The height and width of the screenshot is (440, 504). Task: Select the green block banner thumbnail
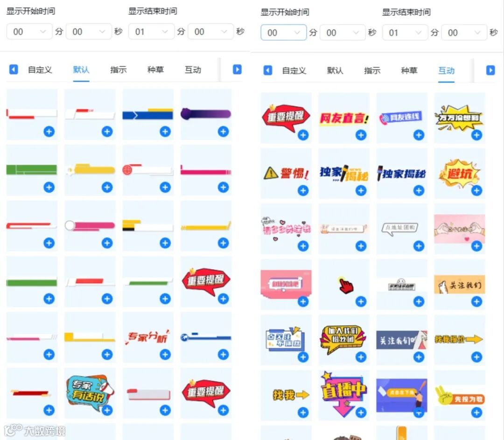32,170
